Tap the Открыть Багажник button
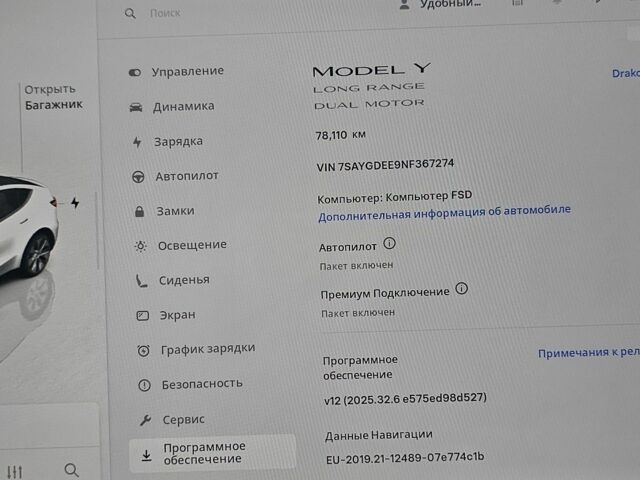Screen dimensions: 640x480 tap(53, 97)
